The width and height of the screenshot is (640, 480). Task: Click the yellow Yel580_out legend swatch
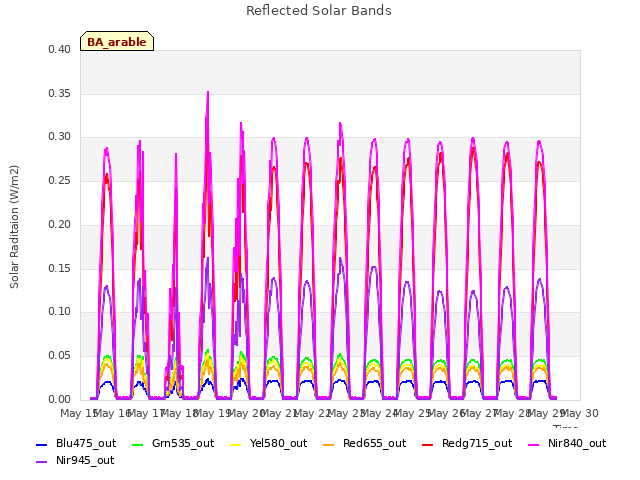[236, 444]
